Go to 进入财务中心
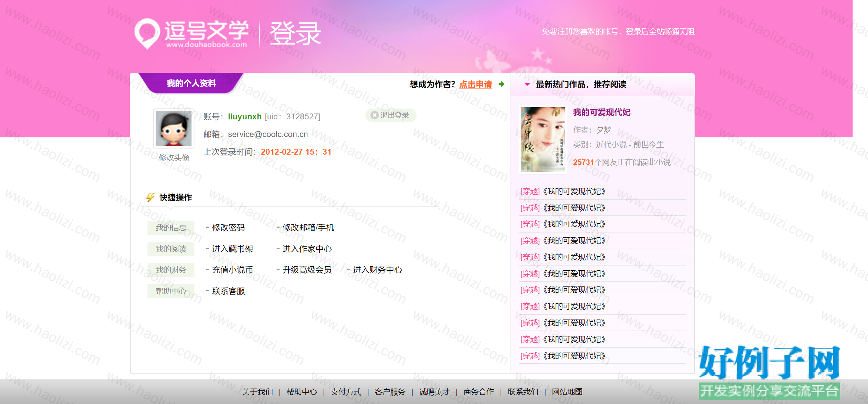The image size is (868, 404). 378,270
